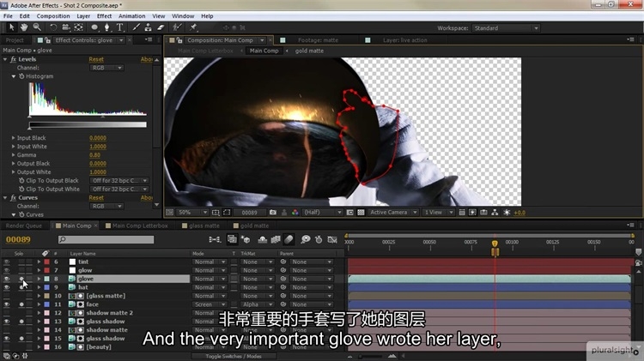Reset the Levels effect
The width and height of the screenshot is (644, 361).
pos(96,59)
